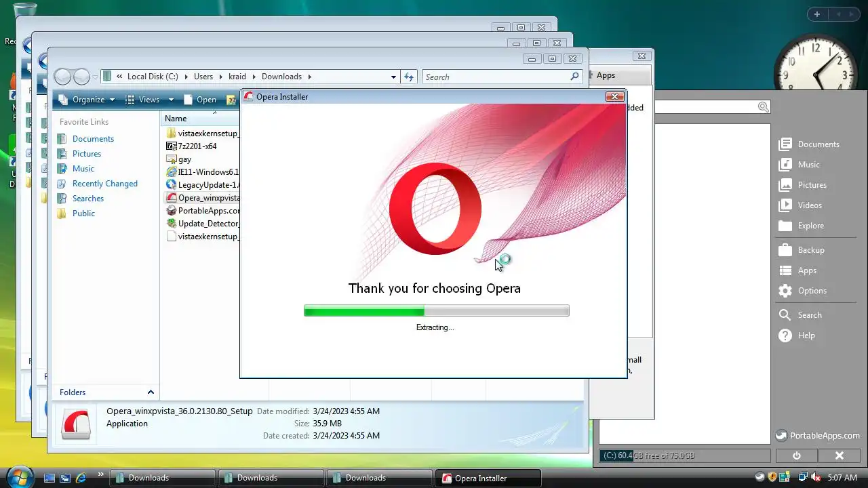This screenshot has width=868, height=488.
Task: Expand address bar previous locations dropdown
Action: click(x=393, y=77)
